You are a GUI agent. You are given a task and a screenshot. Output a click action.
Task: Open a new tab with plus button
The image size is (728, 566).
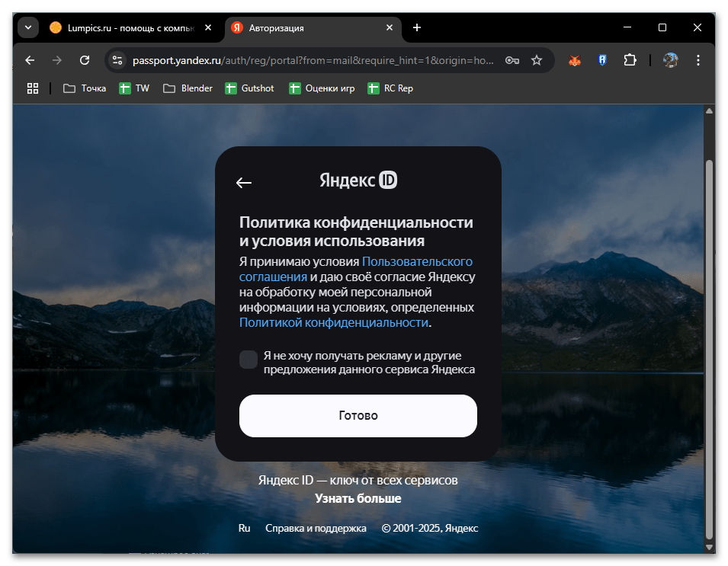pos(417,28)
